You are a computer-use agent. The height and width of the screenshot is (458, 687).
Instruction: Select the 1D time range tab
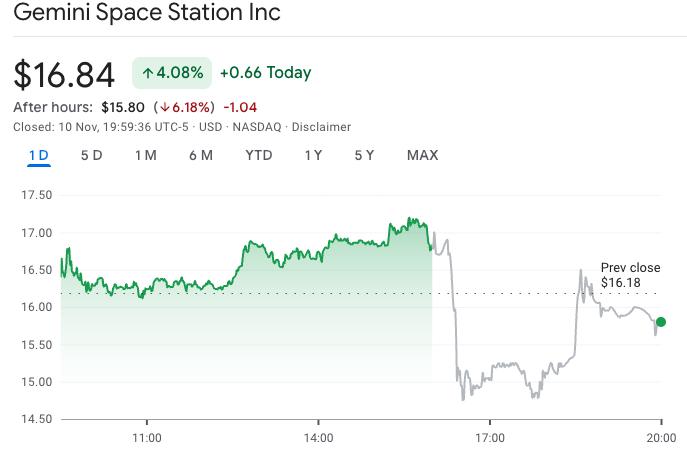click(39, 155)
